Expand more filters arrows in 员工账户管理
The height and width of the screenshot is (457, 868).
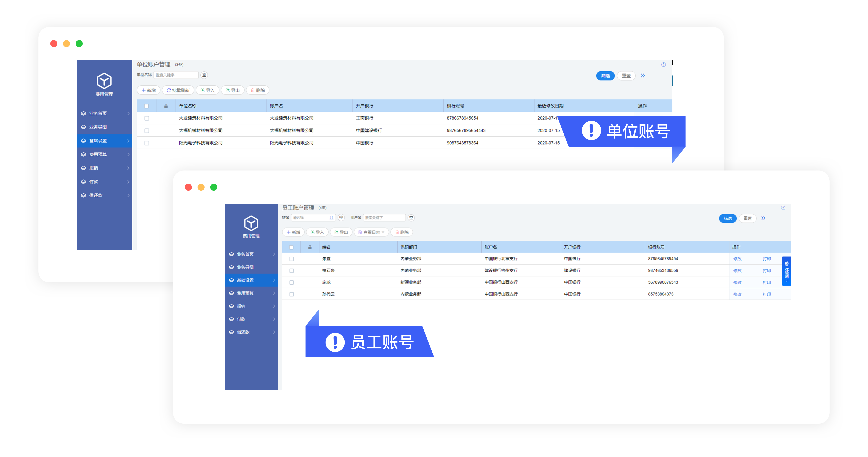pyautogui.click(x=763, y=218)
